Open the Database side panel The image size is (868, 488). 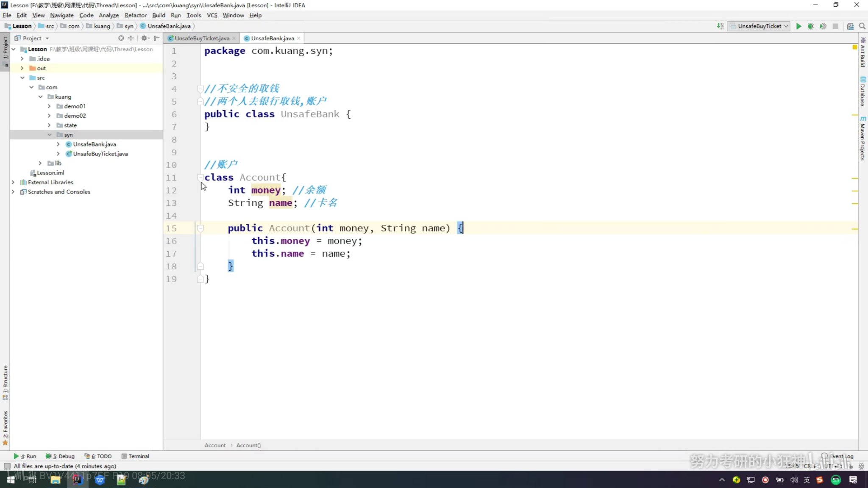coord(863,91)
